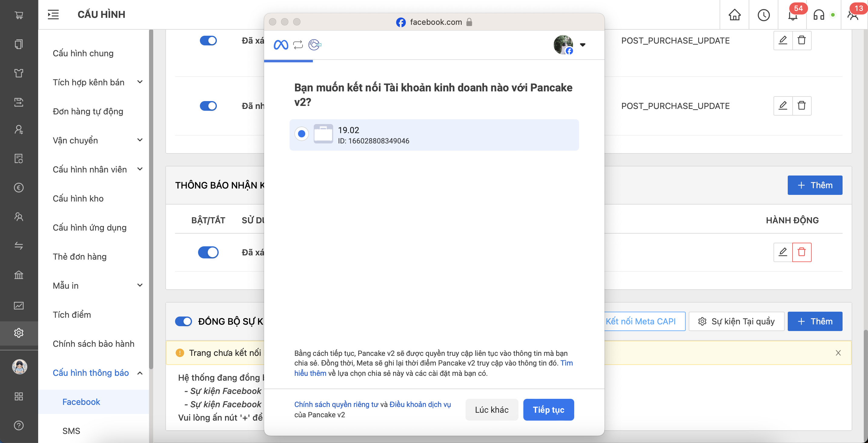Open the apps grid sidebar icon

19,396
